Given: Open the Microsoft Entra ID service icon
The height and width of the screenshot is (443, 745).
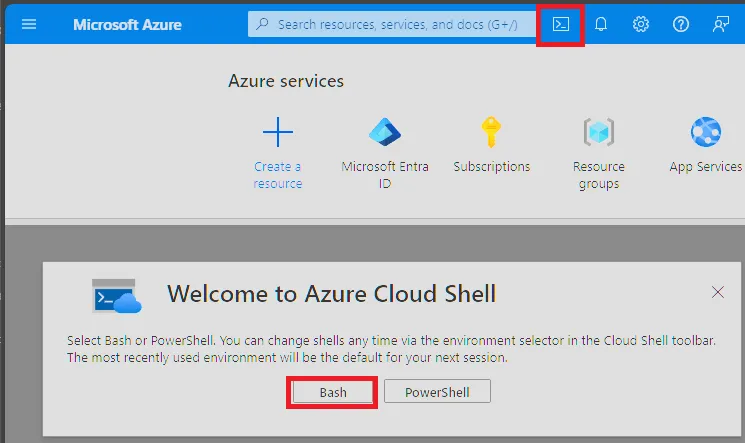Looking at the screenshot, I should click(384, 131).
